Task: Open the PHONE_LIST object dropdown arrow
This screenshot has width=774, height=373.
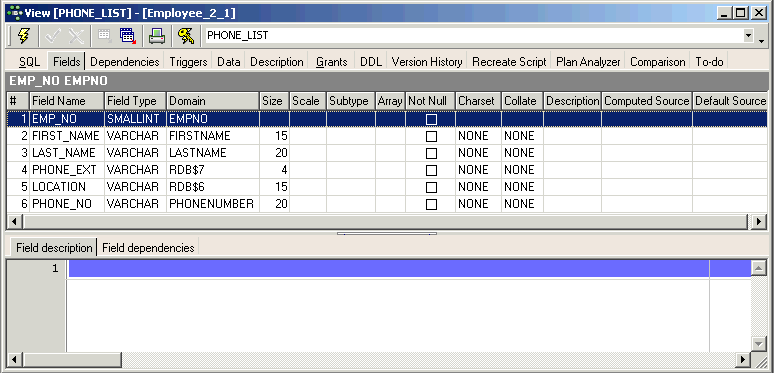Action: pos(748,36)
